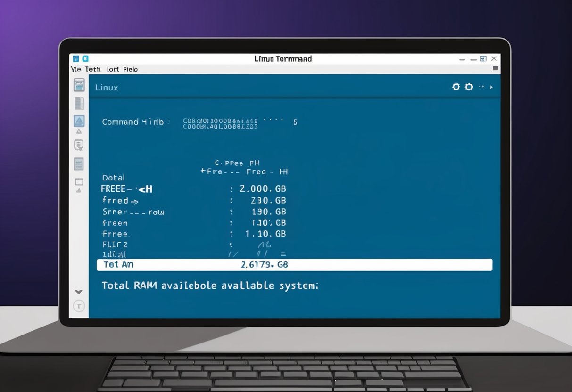Select the text tool circle at sidebar bottom
Image resolution: width=572 pixels, height=392 pixels.
pos(79,306)
